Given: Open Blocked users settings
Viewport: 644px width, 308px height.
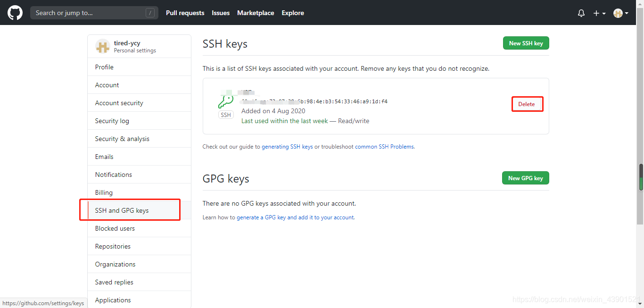Looking at the screenshot, I should [x=139, y=228].
